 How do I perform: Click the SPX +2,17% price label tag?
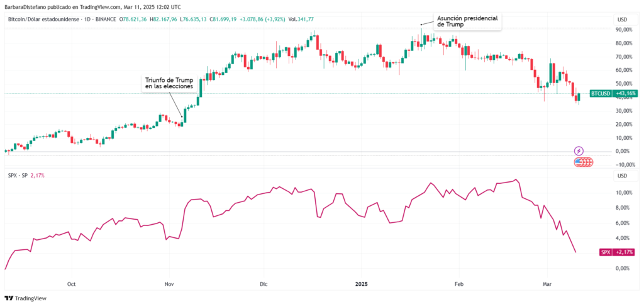click(618, 252)
